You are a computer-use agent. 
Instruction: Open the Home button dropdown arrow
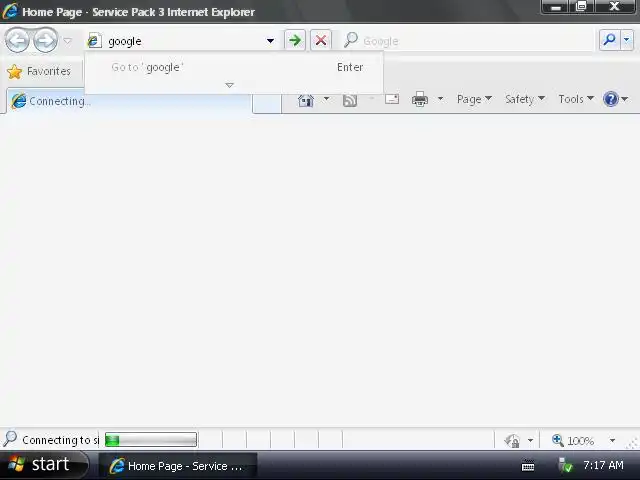coord(326,99)
